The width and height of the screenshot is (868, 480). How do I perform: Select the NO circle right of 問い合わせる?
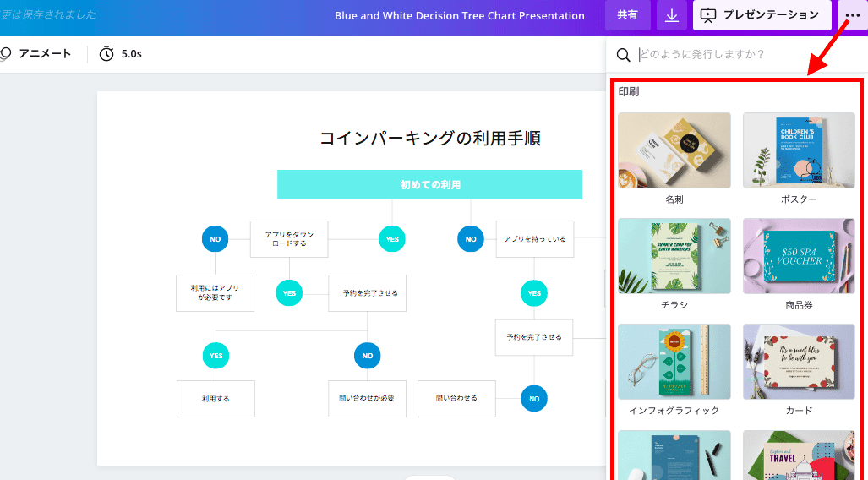tap(534, 399)
